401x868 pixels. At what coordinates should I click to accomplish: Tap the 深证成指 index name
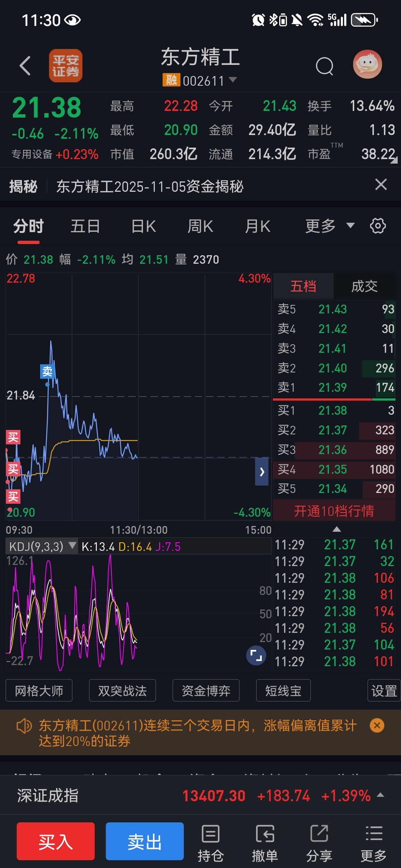(48, 795)
